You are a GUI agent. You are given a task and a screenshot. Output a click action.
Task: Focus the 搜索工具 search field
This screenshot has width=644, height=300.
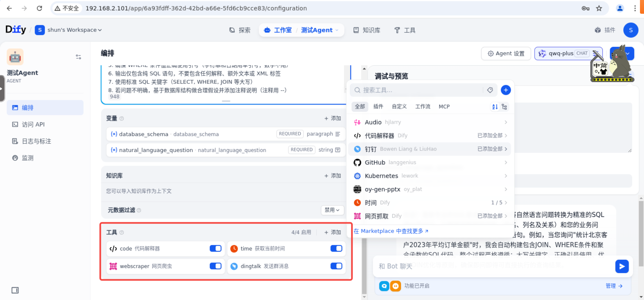pyautogui.click(x=416, y=90)
